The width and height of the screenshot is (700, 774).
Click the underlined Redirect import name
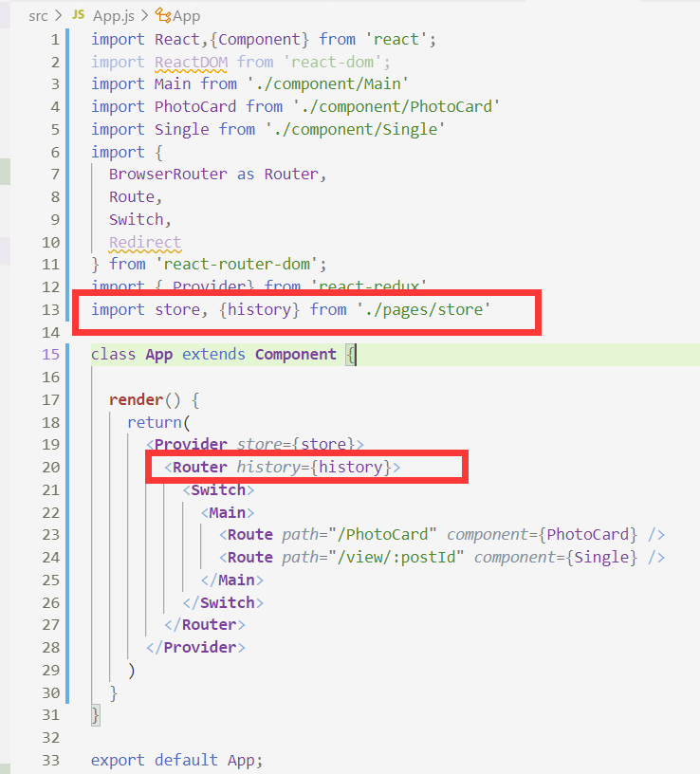click(x=145, y=243)
